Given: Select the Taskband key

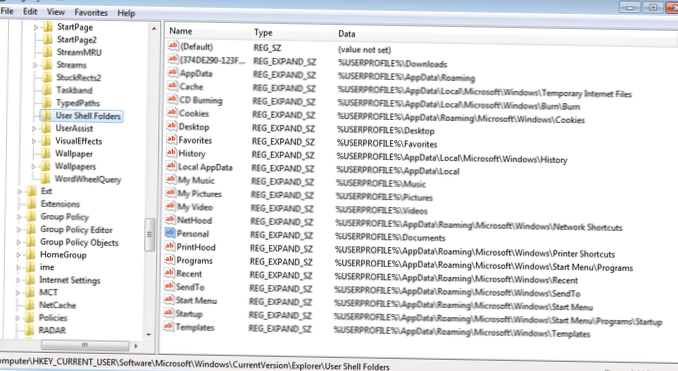Looking at the screenshot, I should click(x=74, y=90).
